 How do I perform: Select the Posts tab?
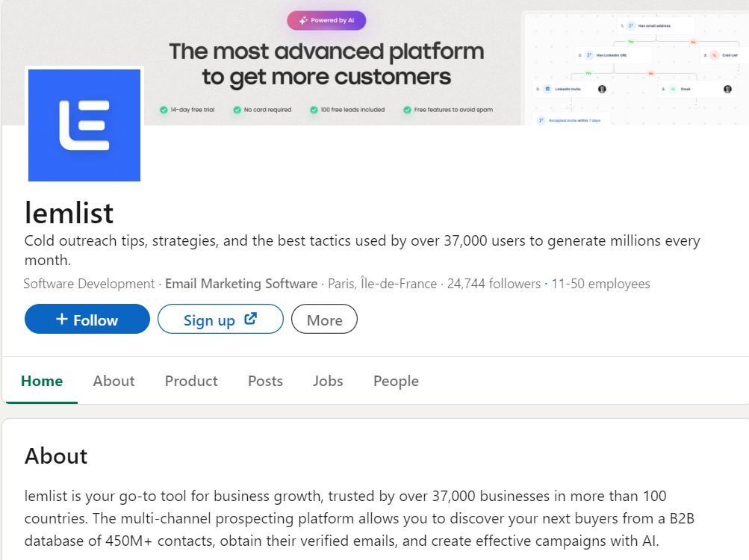(265, 381)
